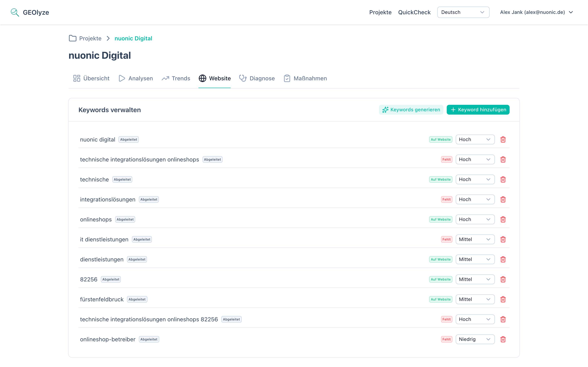Click the Maßnahmen clipboard icon
588x367 pixels.
coord(287,78)
